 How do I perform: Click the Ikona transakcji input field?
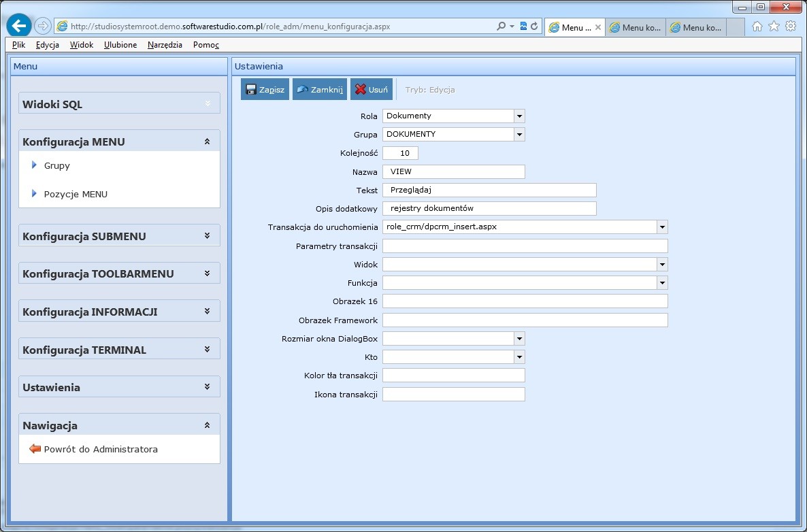point(454,395)
